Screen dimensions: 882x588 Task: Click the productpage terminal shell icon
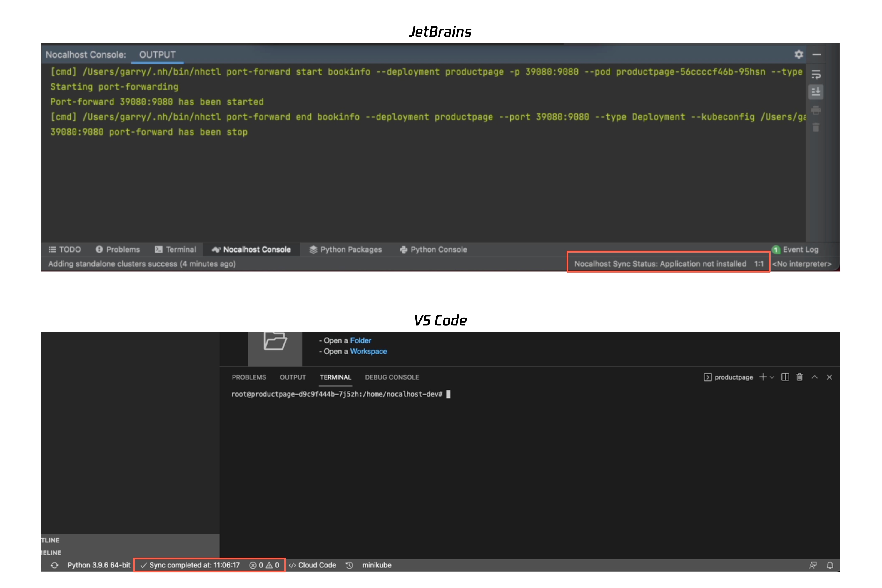click(x=707, y=377)
